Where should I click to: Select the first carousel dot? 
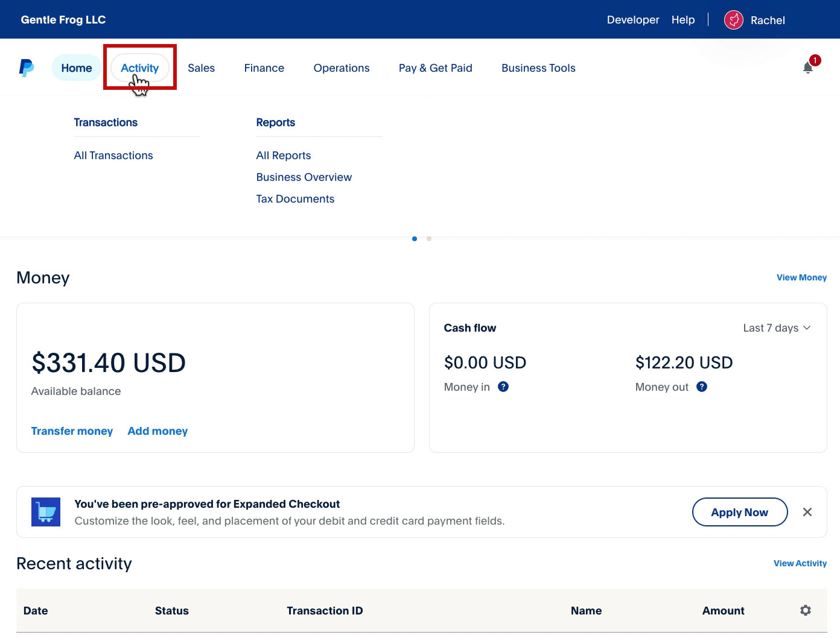[x=415, y=239]
